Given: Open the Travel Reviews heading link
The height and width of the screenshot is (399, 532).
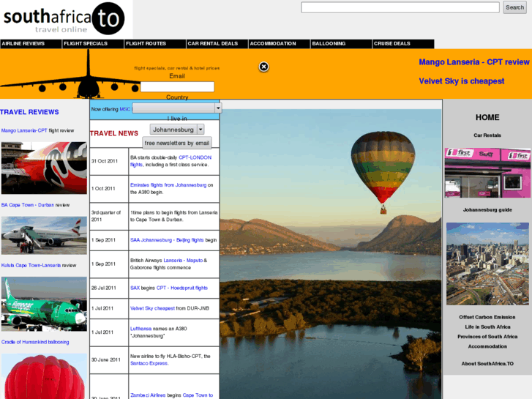Looking at the screenshot, I should (x=29, y=112).
